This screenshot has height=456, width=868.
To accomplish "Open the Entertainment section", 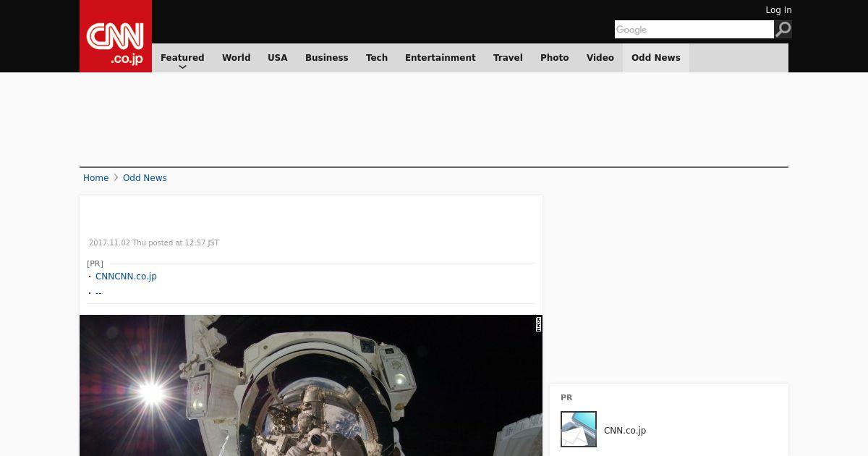I will pos(441,58).
